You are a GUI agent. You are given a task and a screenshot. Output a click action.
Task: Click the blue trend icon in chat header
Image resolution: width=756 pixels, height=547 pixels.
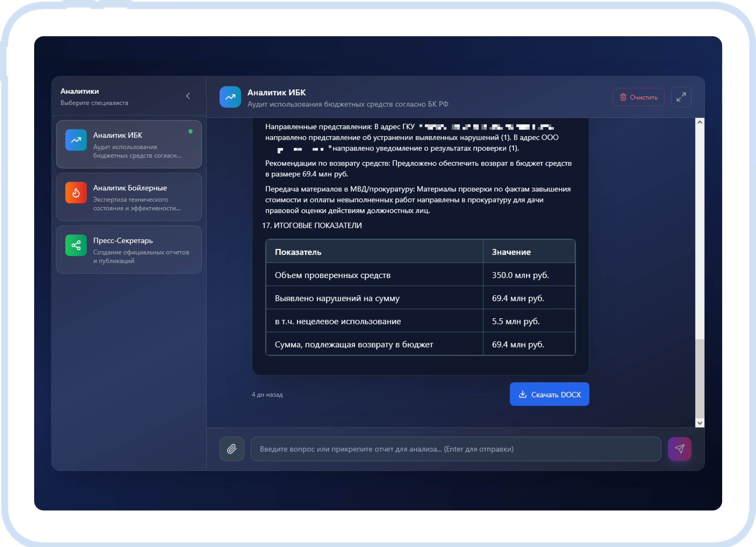coord(230,97)
